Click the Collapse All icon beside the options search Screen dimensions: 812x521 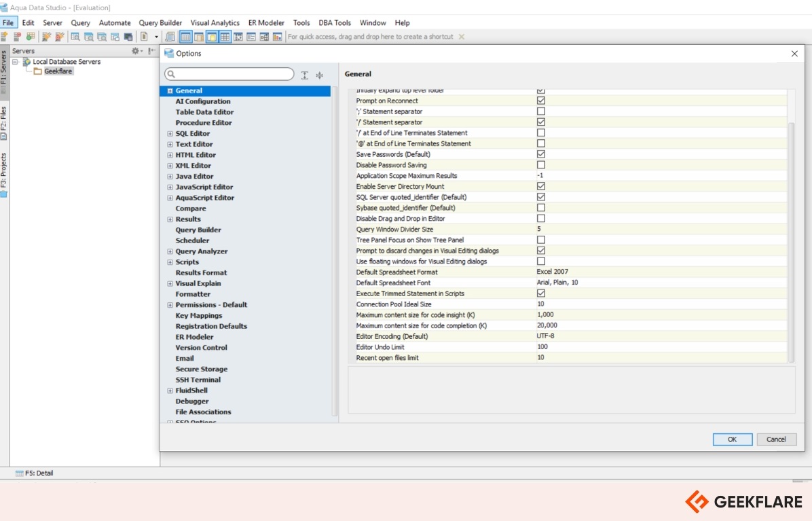(320, 75)
